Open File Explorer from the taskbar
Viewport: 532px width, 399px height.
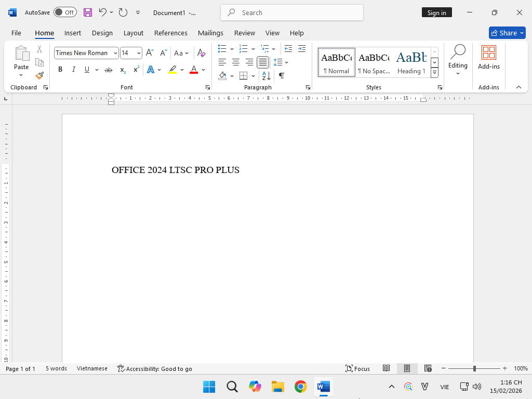[x=278, y=387]
